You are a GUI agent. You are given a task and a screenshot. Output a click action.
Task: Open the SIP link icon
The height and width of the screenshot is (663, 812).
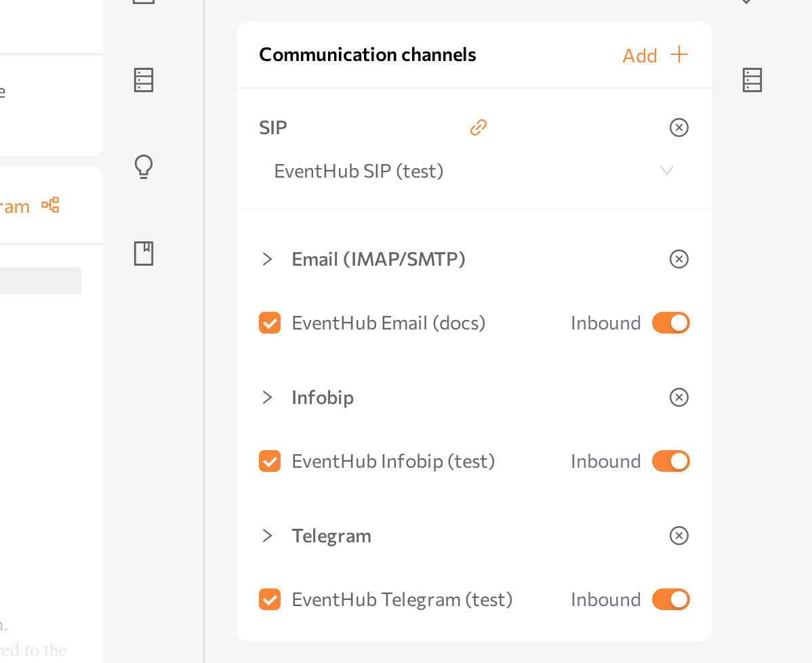pos(479,127)
